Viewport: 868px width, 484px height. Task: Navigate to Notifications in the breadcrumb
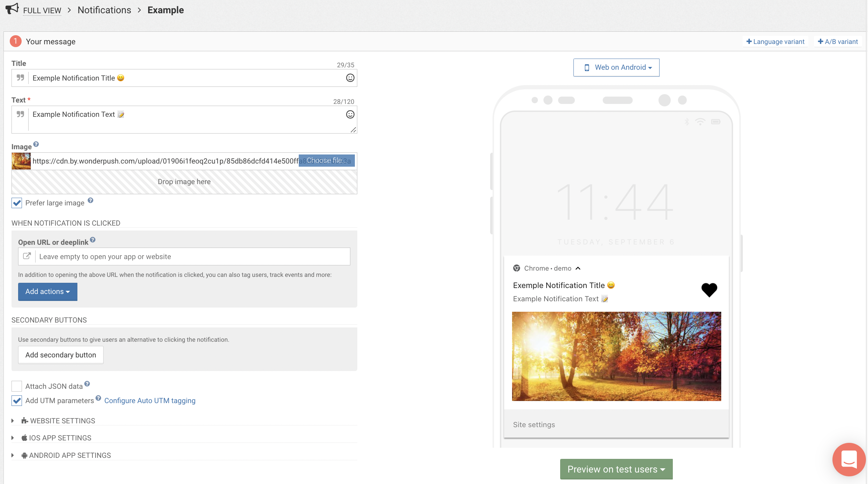click(x=104, y=10)
